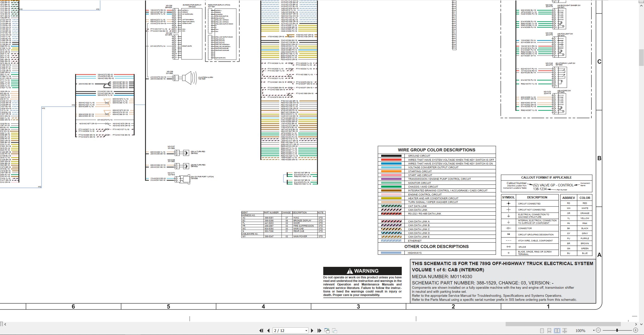The image size is (644, 335).
Task: Click the (49) HAZARD SW label
Action: pyautogui.click(x=564, y=91)
